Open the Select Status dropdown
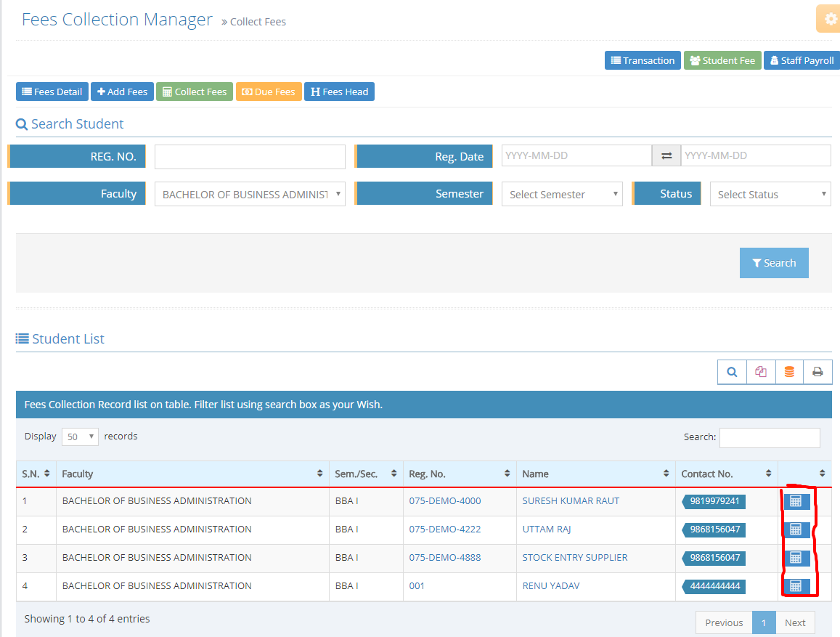The width and height of the screenshot is (840, 637). pyautogui.click(x=770, y=195)
